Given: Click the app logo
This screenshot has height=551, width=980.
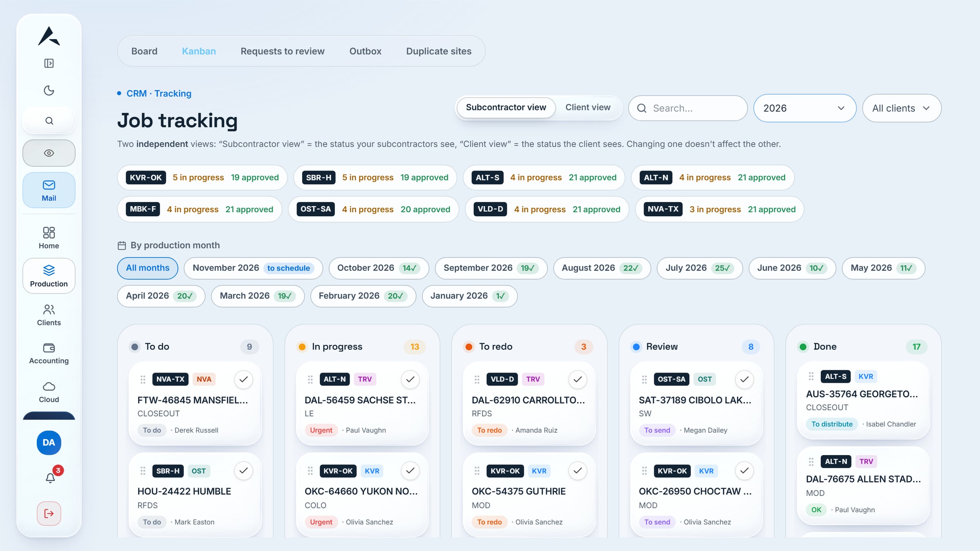Looking at the screenshot, I should [x=49, y=36].
